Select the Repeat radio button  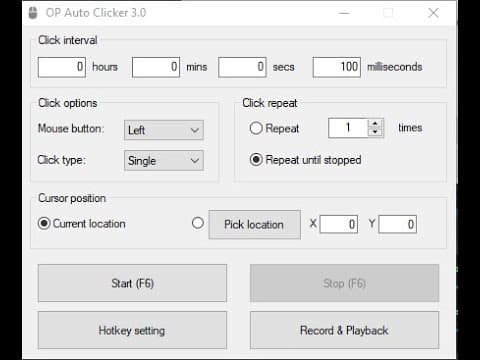pos(256,128)
